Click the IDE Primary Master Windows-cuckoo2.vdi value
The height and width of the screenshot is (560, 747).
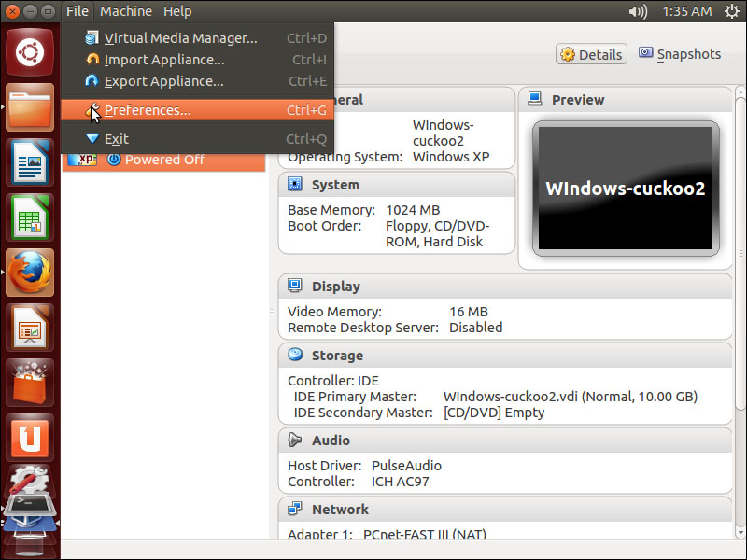(571, 397)
